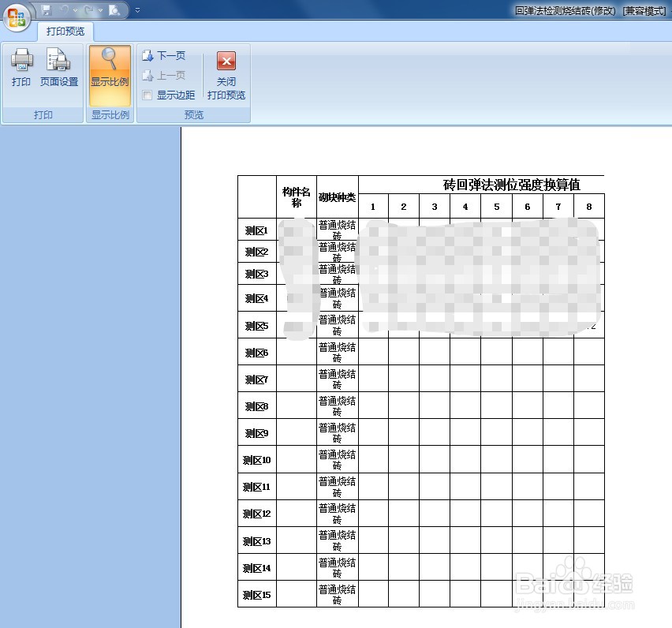
Task: Click the window title 回弹法检测烧结砖(修改)
Action: 565,11
